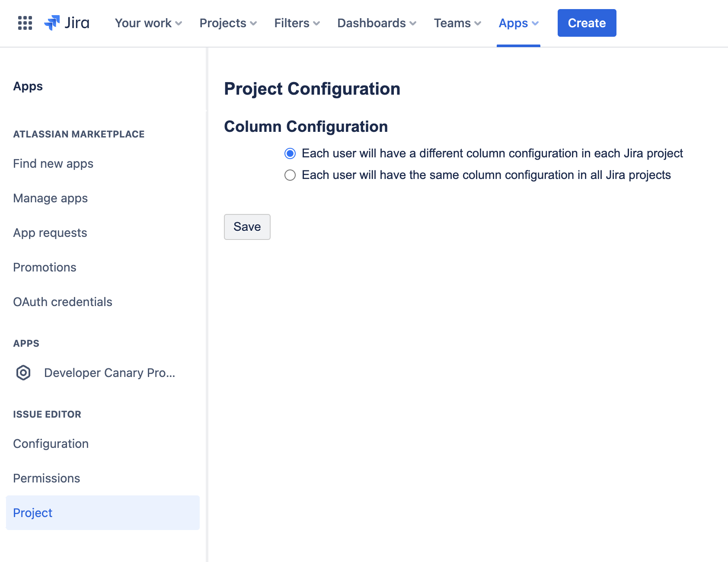Open the Filters dropdown
Image resolution: width=728 pixels, height=562 pixels.
point(297,23)
